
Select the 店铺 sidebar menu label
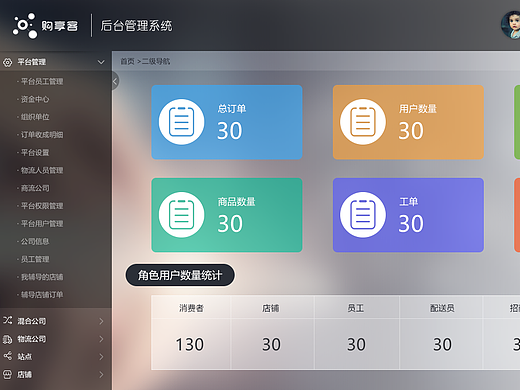click(x=25, y=375)
